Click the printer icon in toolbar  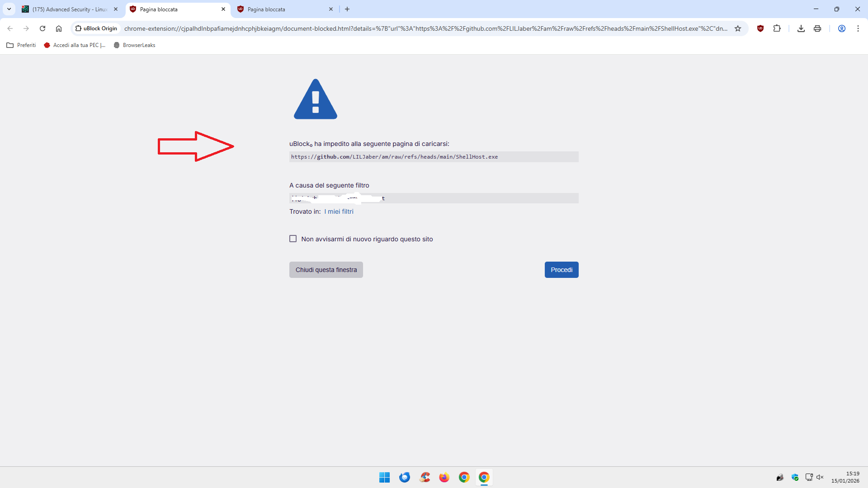(817, 28)
